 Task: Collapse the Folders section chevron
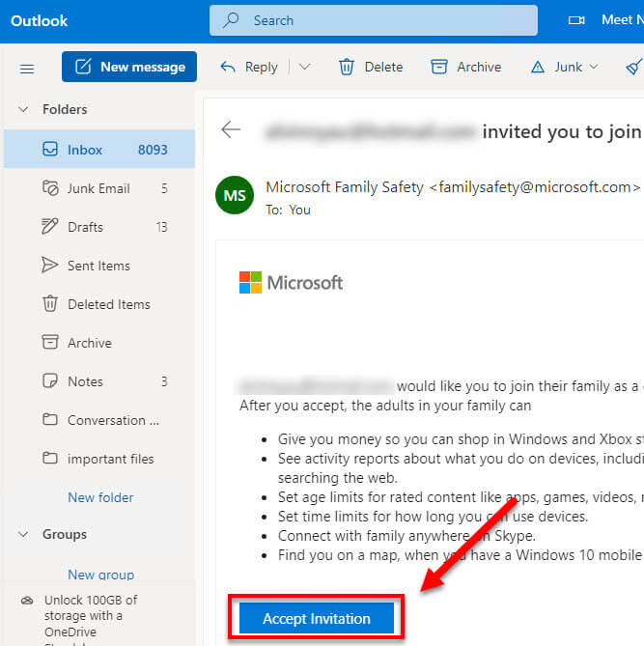23,109
